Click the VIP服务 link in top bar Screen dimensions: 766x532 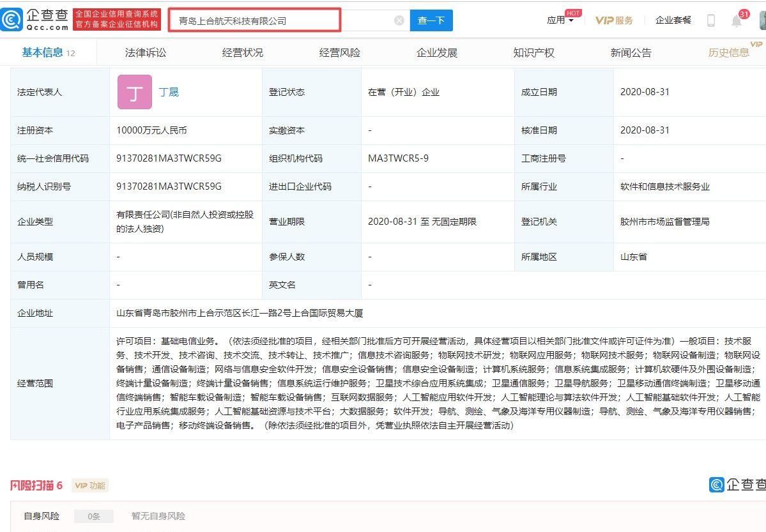(x=614, y=20)
